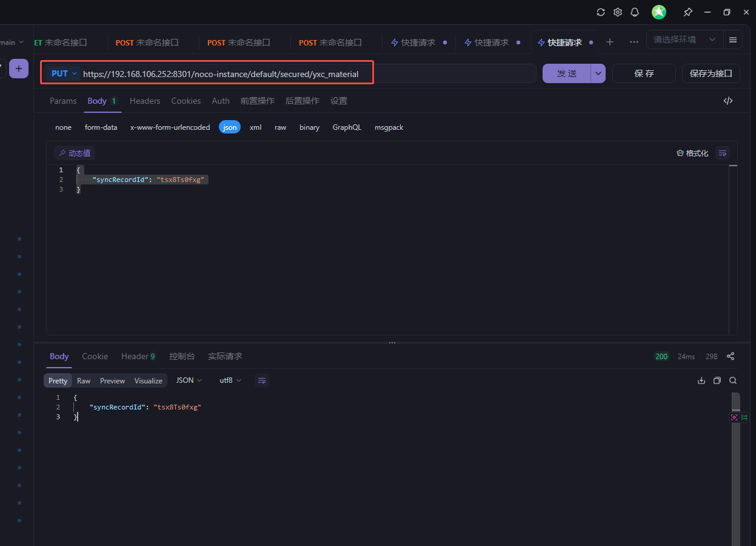756x546 pixels.
Task: Open the code generation </> icon
Action: click(x=728, y=101)
